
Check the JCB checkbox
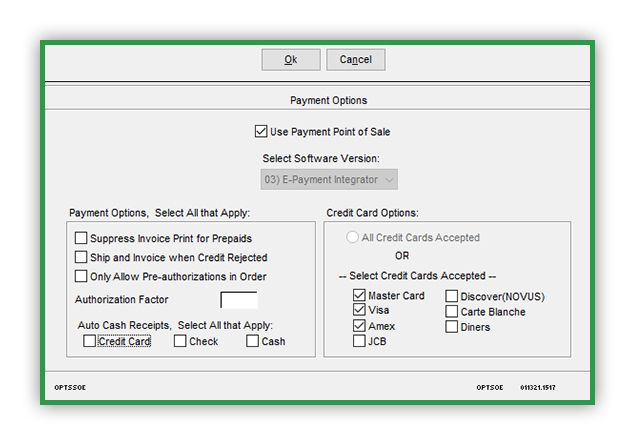(x=359, y=341)
